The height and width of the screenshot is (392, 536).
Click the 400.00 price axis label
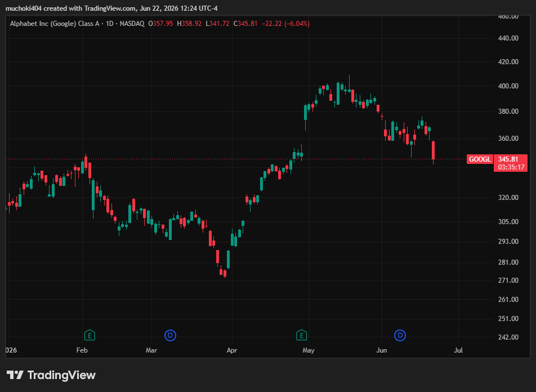[x=508, y=86]
